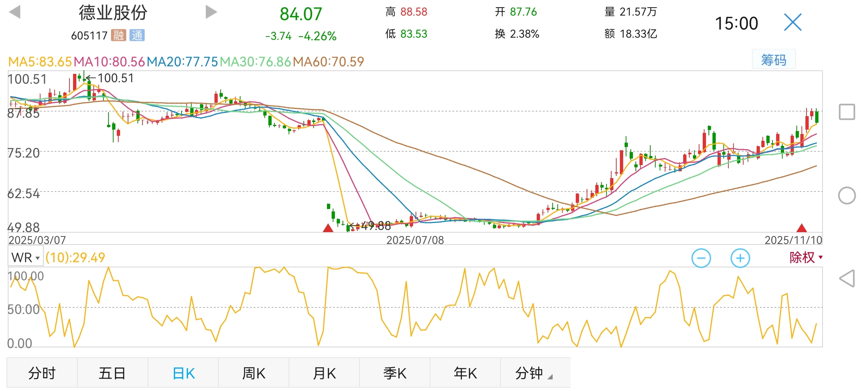Image resolution: width=868 pixels, height=391 pixels.
Task: Open the 除权 adjustment dropdown
Action: 806,257
